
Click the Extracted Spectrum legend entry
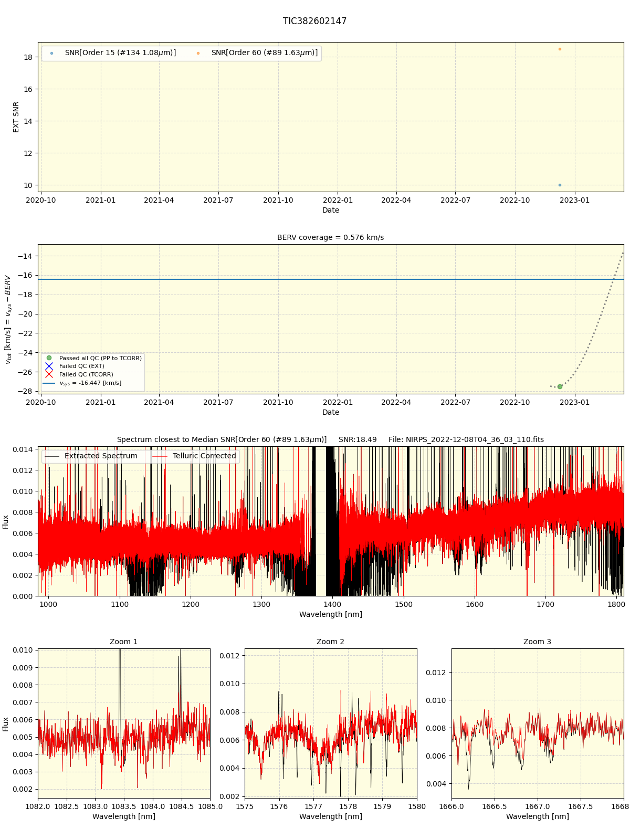click(x=92, y=456)
